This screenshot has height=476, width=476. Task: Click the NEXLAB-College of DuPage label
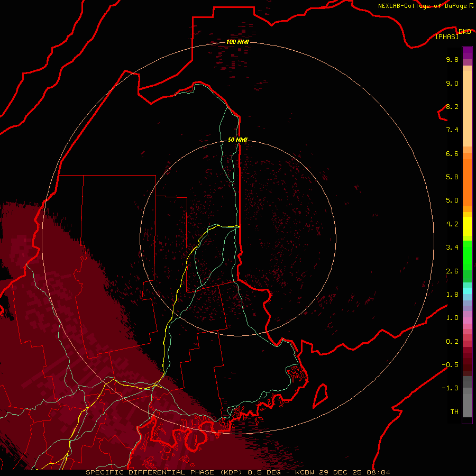tap(424, 6)
